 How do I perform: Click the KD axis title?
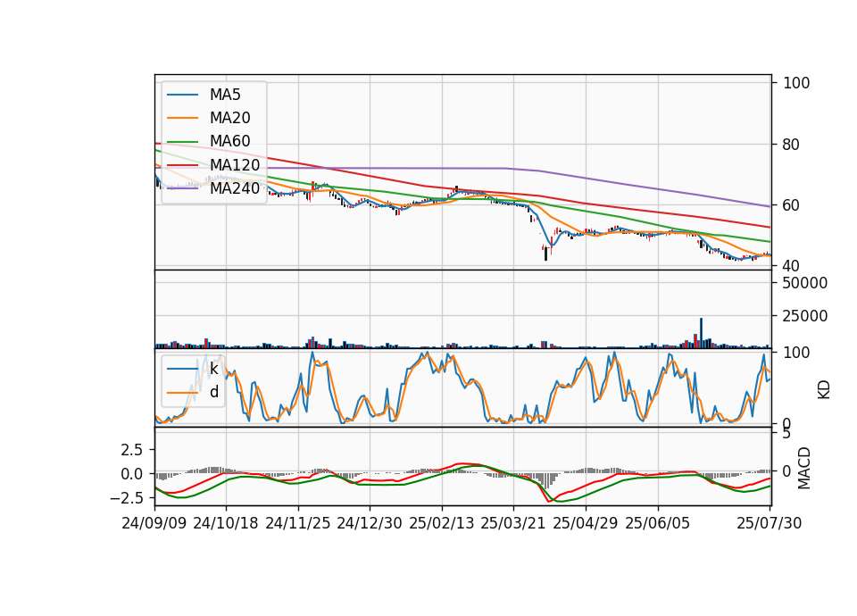(824, 389)
